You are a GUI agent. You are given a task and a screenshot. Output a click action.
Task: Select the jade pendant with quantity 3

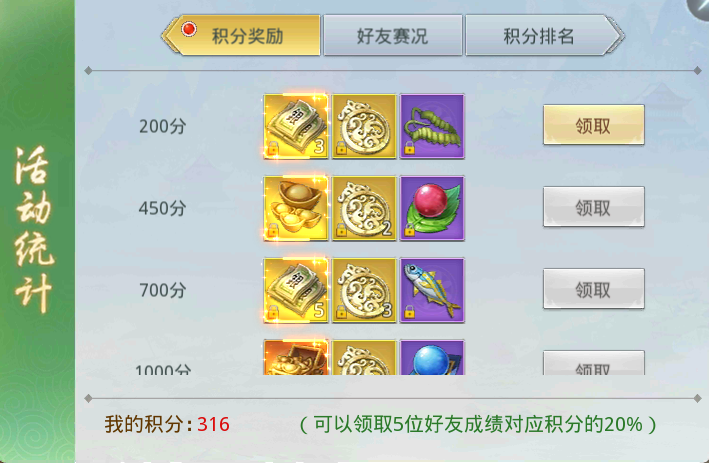click(x=364, y=290)
